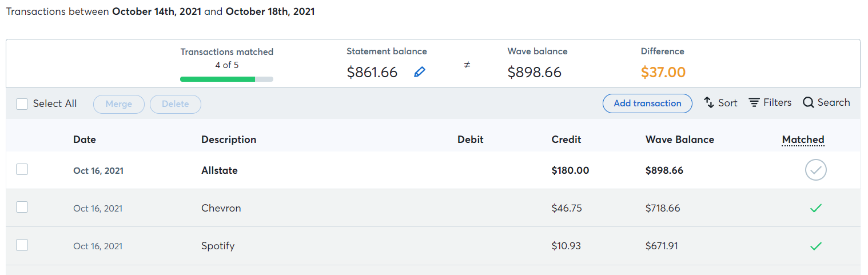Click the not-equal balance indicator
The height and width of the screenshot is (275, 868).
pyautogui.click(x=467, y=65)
